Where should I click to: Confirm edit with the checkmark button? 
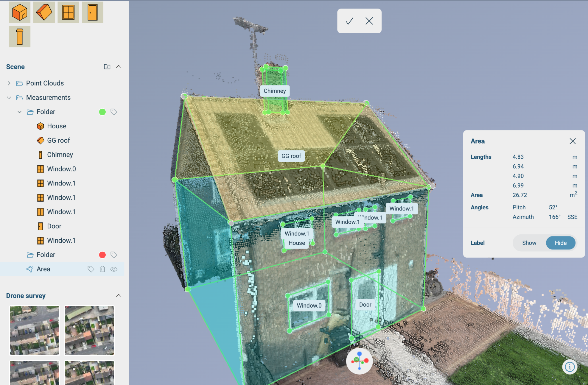(349, 21)
